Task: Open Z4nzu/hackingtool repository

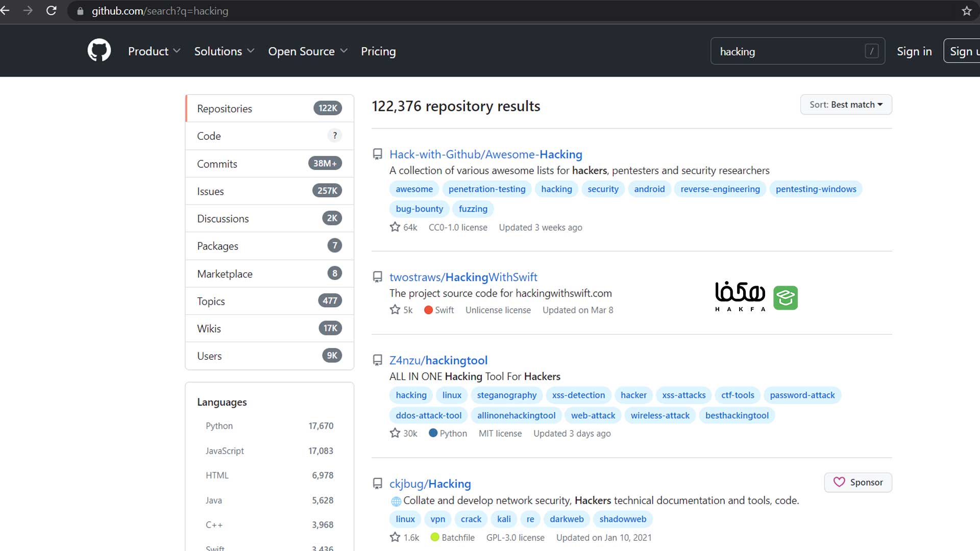Action: (x=438, y=360)
